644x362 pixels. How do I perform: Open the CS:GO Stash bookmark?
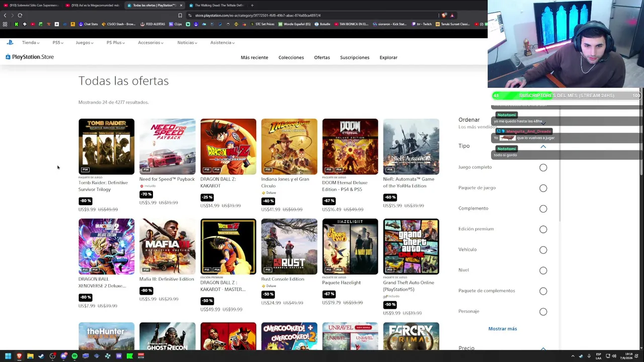tap(119, 24)
